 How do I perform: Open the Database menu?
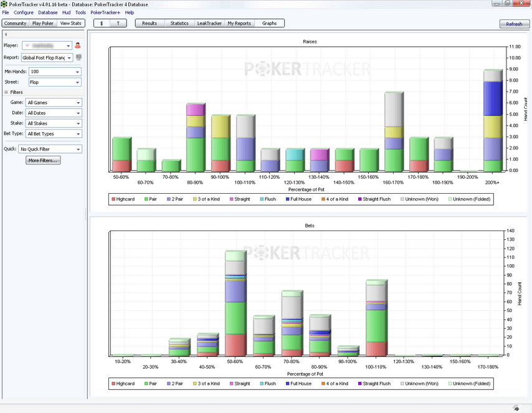[47, 12]
